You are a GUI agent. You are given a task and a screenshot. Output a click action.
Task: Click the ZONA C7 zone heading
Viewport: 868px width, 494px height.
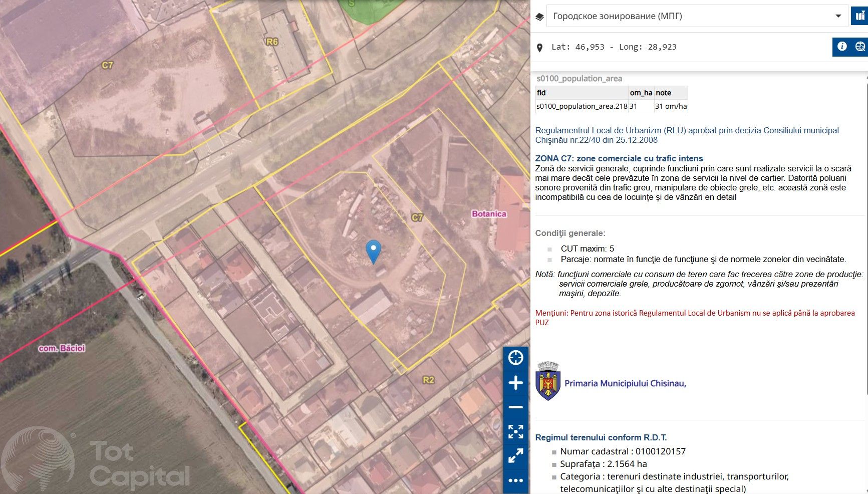tap(619, 158)
